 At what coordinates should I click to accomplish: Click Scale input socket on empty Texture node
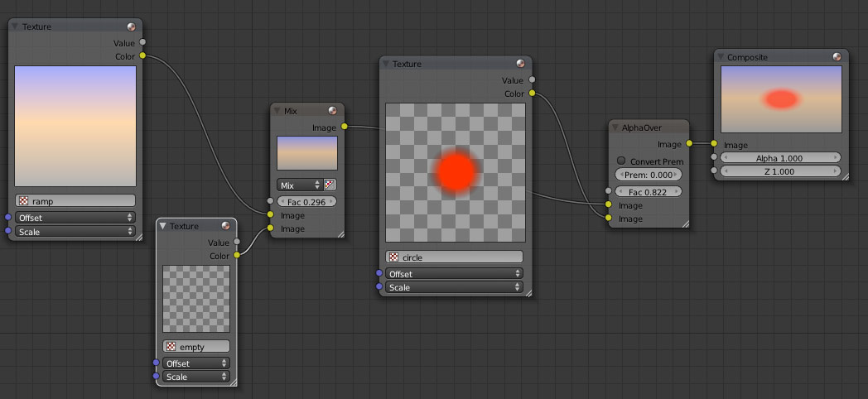[x=156, y=377]
